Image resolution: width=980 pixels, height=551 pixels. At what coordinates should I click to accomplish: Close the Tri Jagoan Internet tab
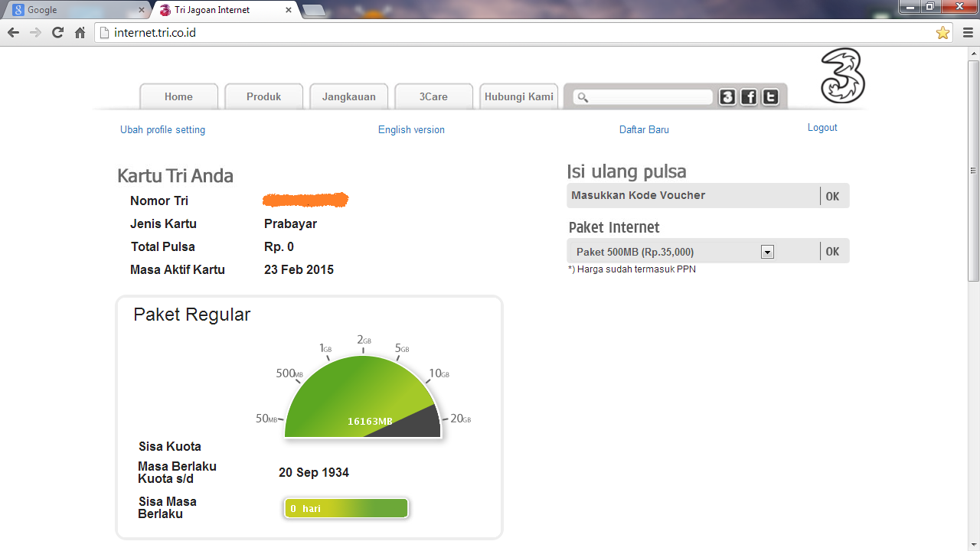click(289, 10)
